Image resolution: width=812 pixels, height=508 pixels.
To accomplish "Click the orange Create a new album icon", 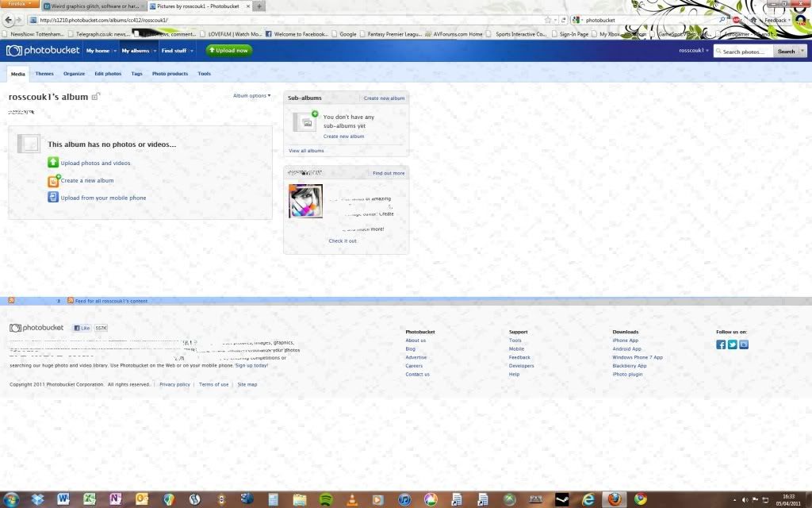I will (x=53, y=180).
